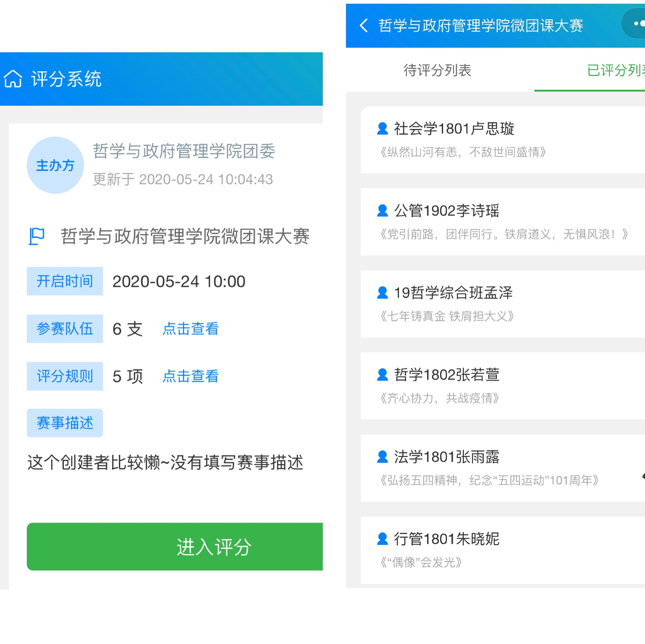Image resolution: width=645 pixels, height=644 pixels.
Task: Click user icon next to 社会学1801卢思璇
Action: 382,128
